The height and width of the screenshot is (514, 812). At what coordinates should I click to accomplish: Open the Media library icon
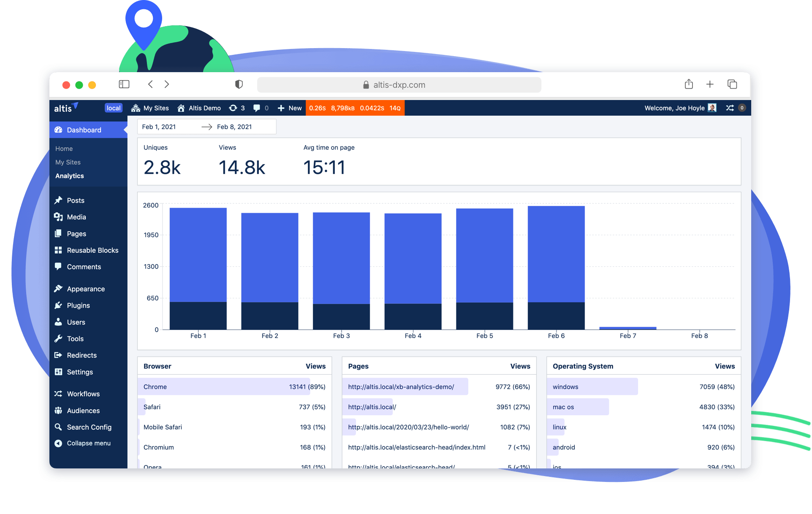[x=59, y=216]
